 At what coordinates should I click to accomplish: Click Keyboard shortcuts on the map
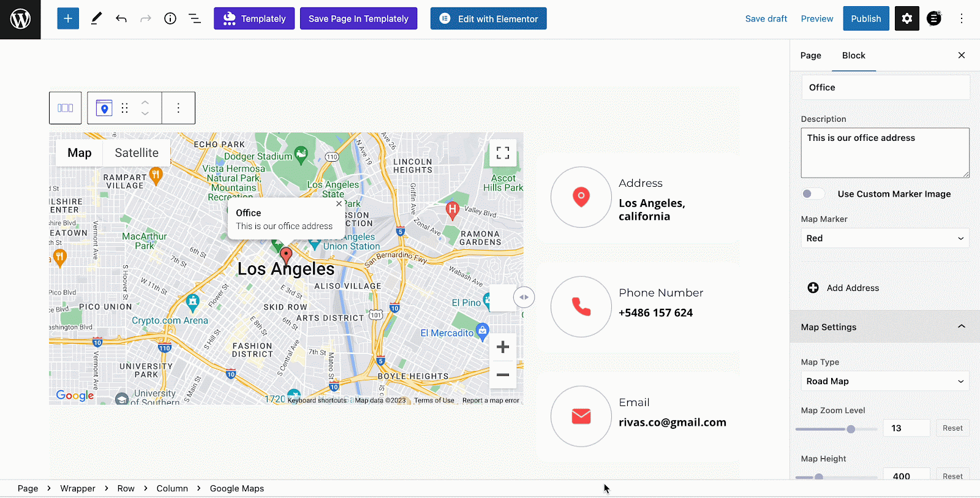[317, 401]
